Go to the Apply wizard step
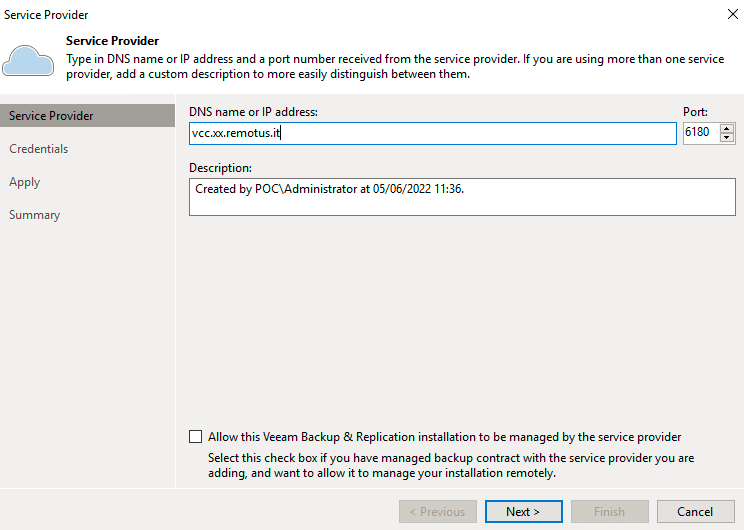The image size is (744, 530). [x=25, y=182]
